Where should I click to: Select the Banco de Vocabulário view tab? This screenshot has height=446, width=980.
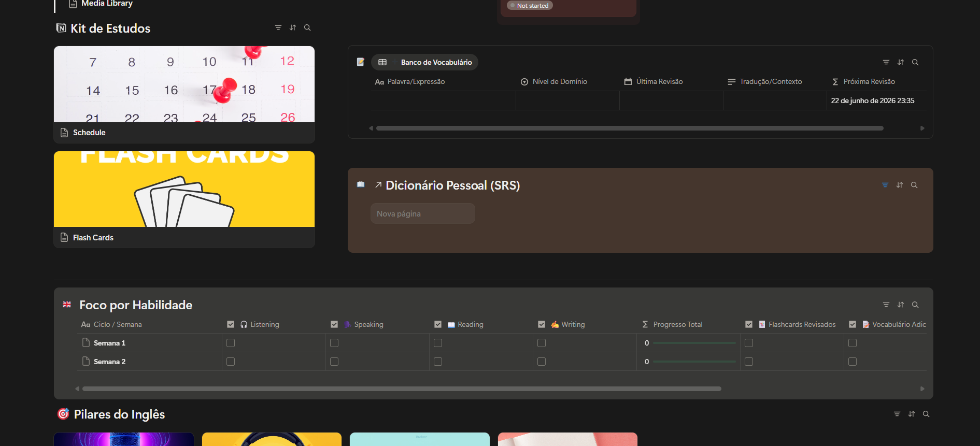[x=424, y=62]
